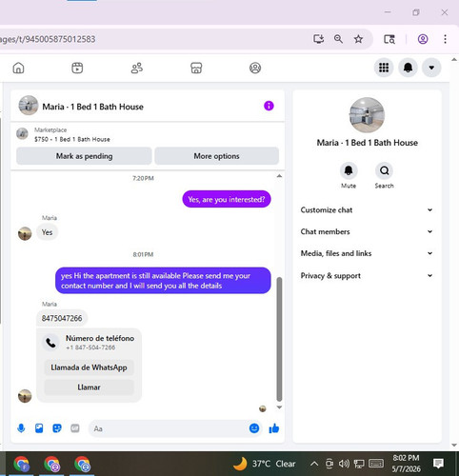Screen dimensions: 459x476
Task: Open third Chrome taskbar icon
Action: 82,465
